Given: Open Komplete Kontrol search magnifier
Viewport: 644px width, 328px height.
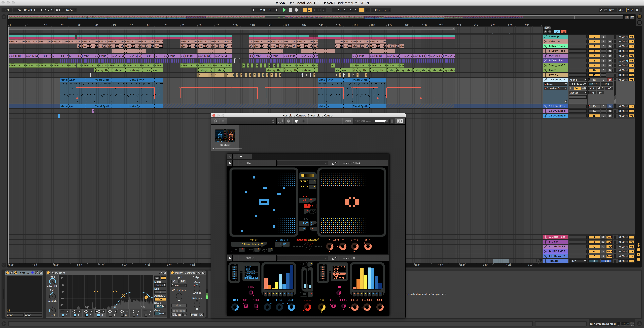Looking at the screenshot, I should click(215, 121).
